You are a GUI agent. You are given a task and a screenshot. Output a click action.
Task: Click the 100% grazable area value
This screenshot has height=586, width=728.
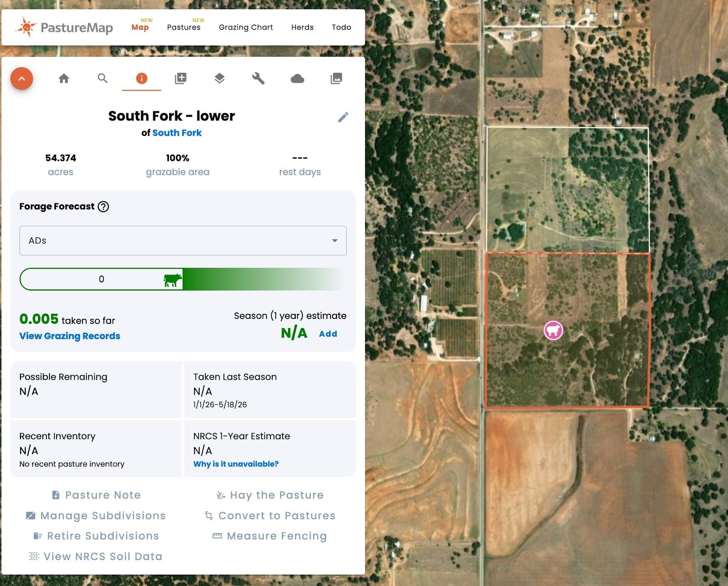coord(177,158)
